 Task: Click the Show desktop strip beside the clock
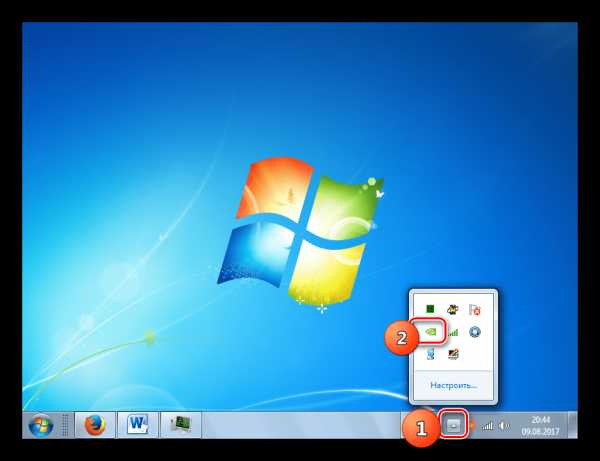572,425
